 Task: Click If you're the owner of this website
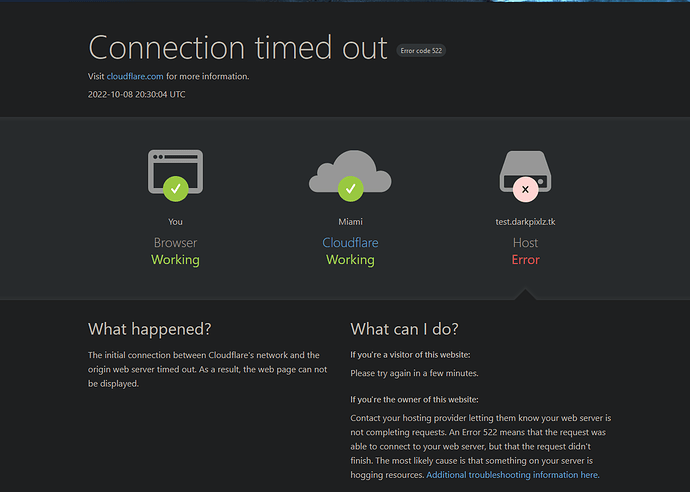pyautogui.click(x=414, y=400)
